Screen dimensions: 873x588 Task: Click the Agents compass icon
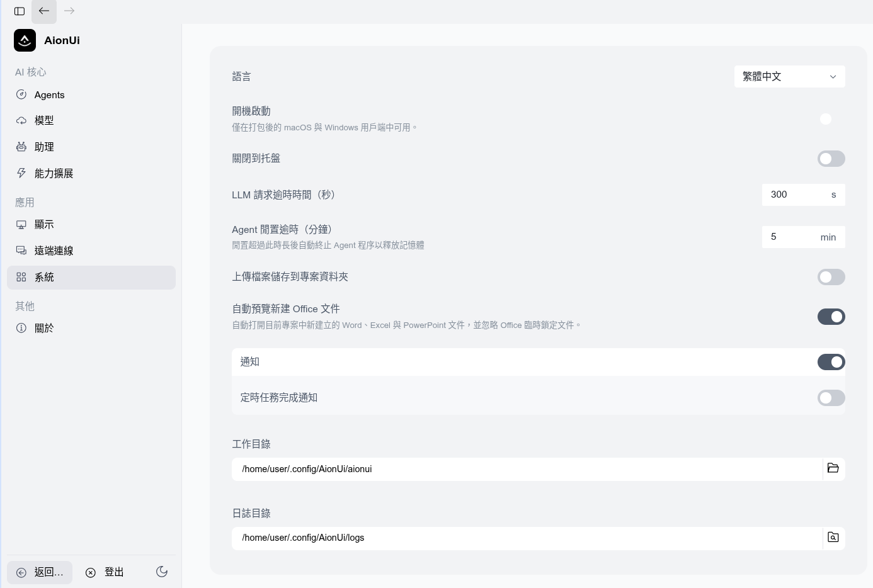pyautogui.click(x=21, y=94)
